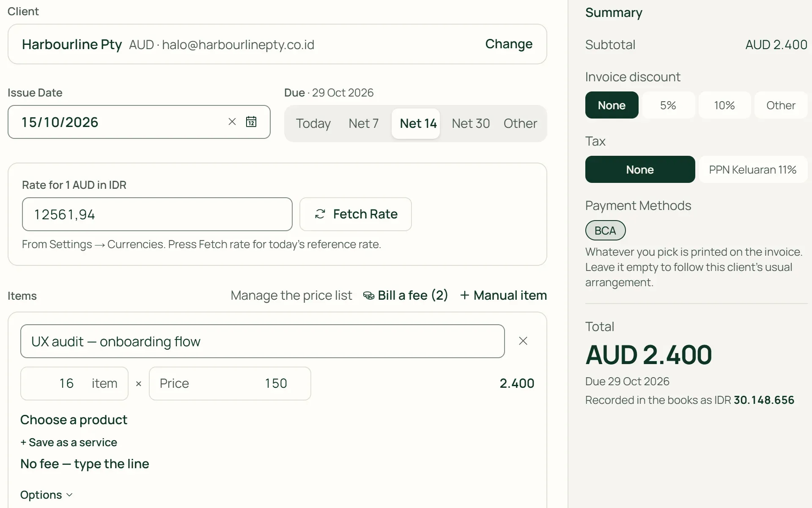Focus the issue date field 15/10/2026
The height and width of the screenshot is (508, 812).
(x=139, y=122)
